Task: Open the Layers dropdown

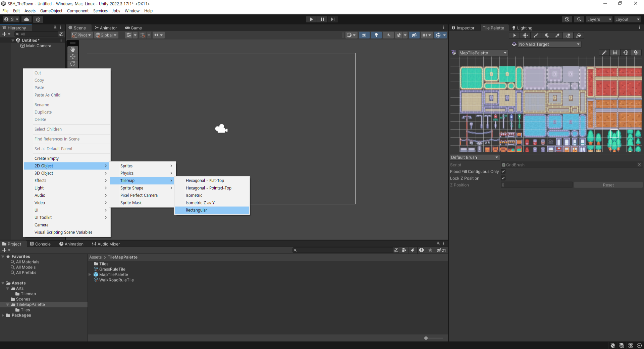Action: pyautogui.click(x=599, y=19)
